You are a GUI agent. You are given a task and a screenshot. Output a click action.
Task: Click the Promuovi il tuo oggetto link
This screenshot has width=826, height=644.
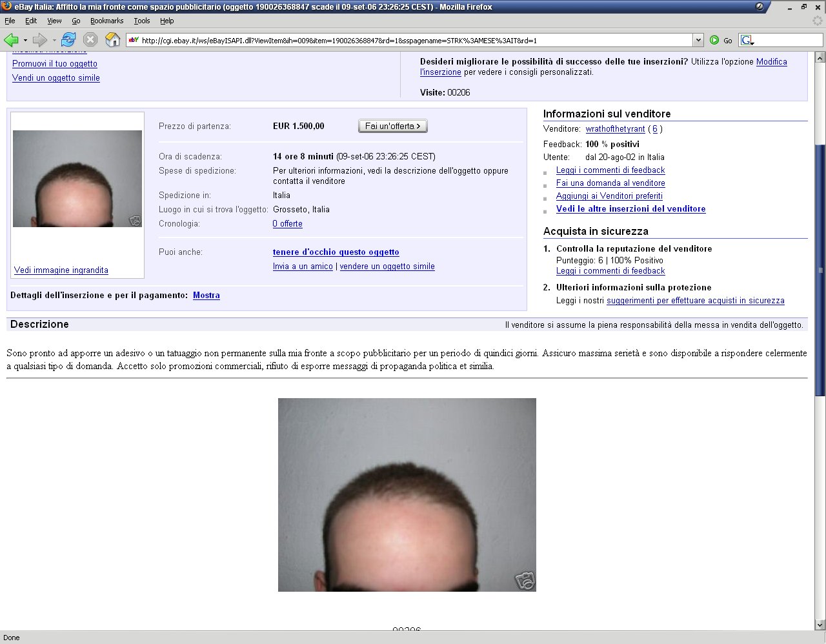(55, 63)
